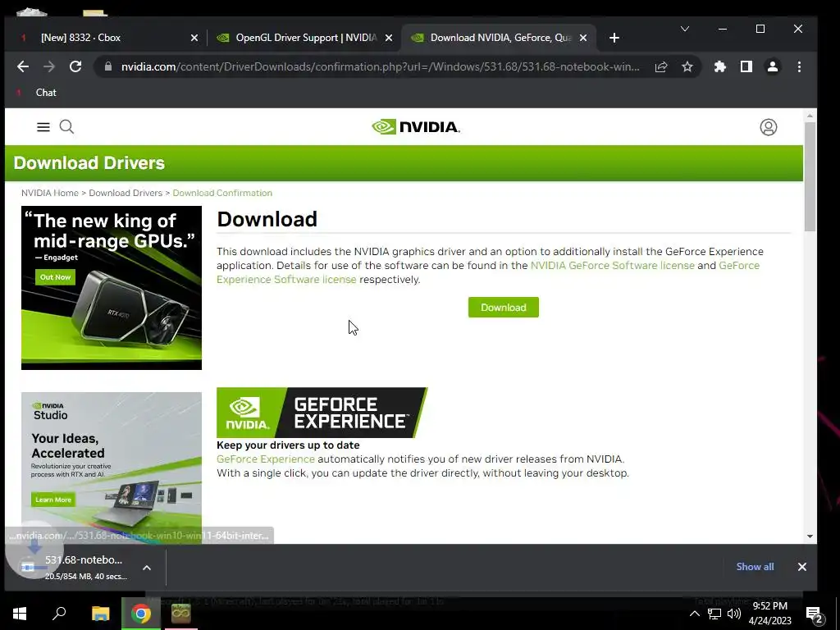Image resolution: width=840 pixels, height=630 pixels.
Task: Open the Chrome profile avatar
Action: 773,66
